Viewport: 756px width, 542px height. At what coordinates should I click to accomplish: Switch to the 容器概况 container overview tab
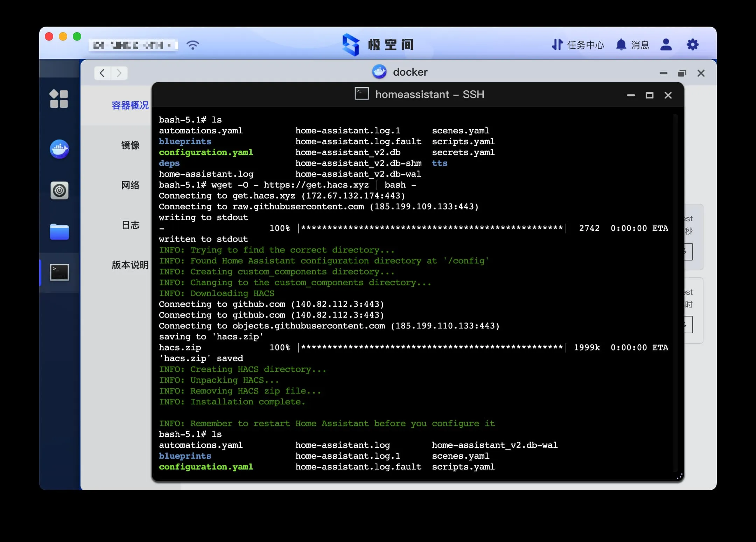click(130, 105)
